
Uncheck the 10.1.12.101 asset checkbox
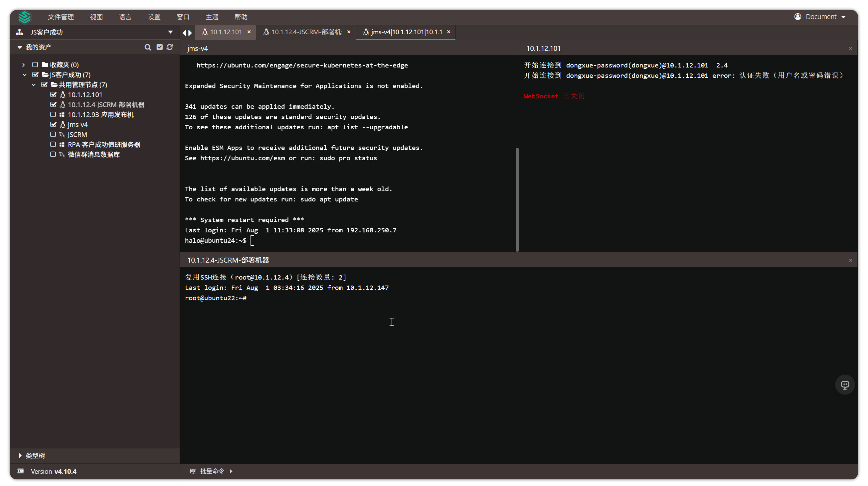(53, 95)
